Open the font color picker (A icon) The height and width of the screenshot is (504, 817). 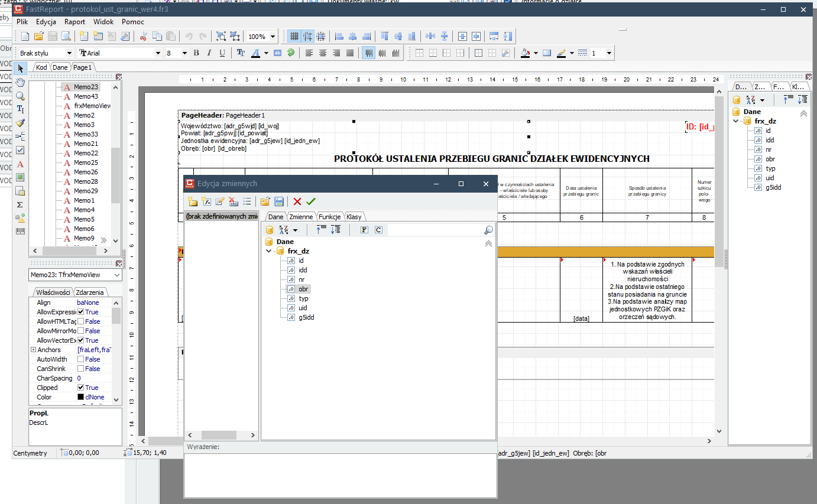click(x=255, y=53)
